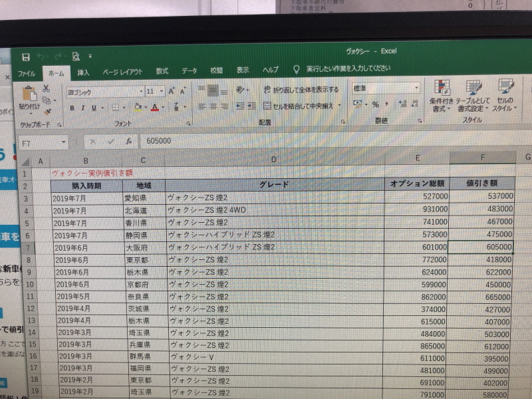This screenshot has height=399, width=532.
Task: Click the Cancel X in formula bar
Action: (x=92, y=142)
